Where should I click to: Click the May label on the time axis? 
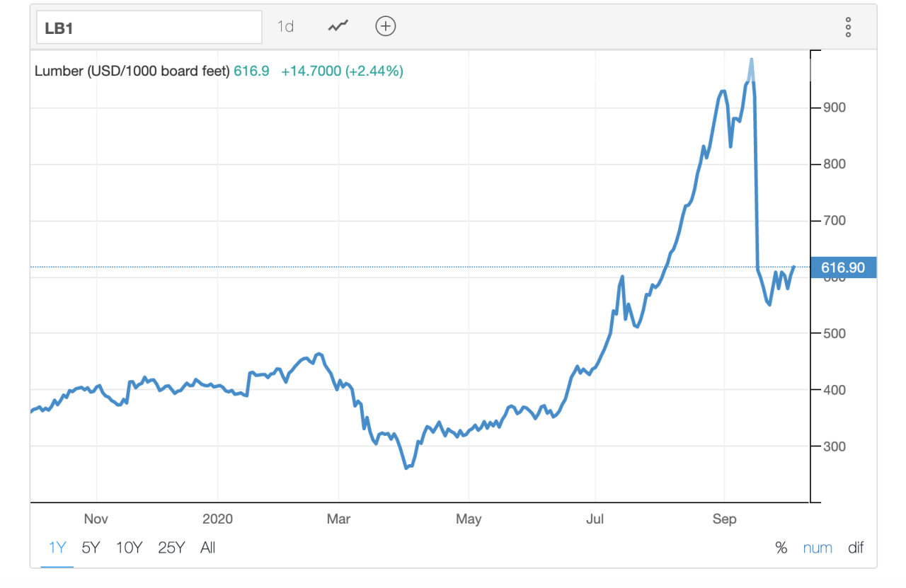tap(469, 519)
